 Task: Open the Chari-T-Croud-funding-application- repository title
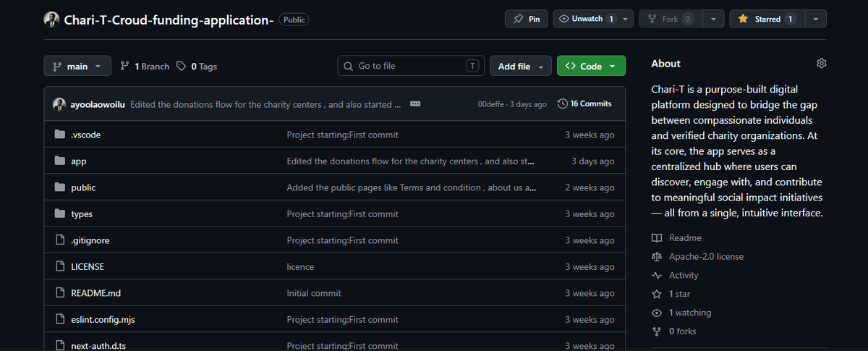point(169,20)
